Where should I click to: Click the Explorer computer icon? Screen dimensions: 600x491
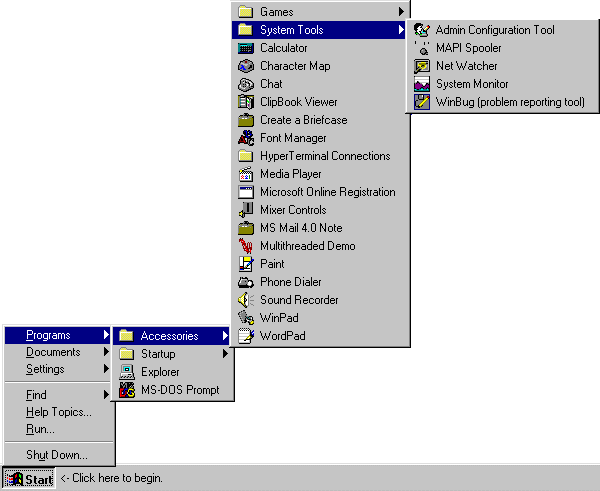(x=127, y=372)
